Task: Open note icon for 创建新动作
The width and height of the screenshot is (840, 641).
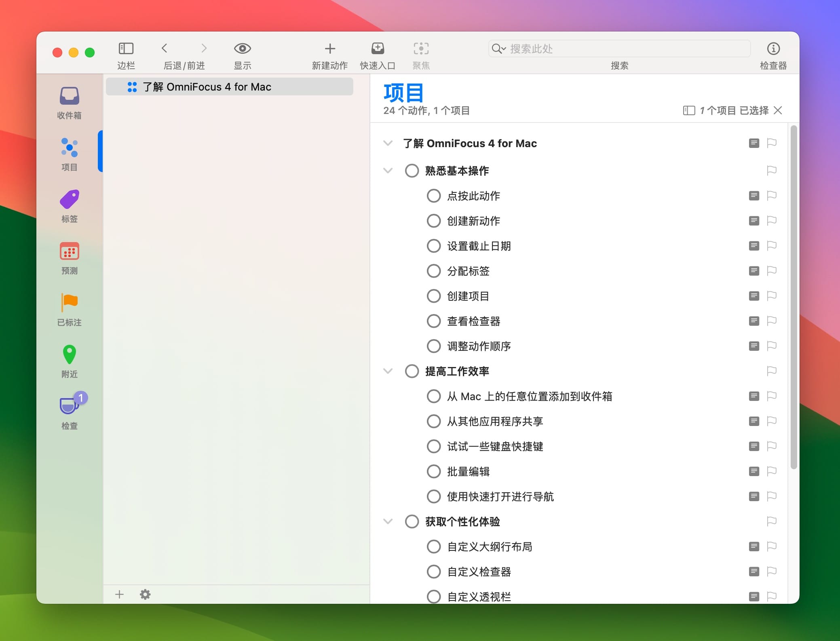Action: (x=753, y=221)
